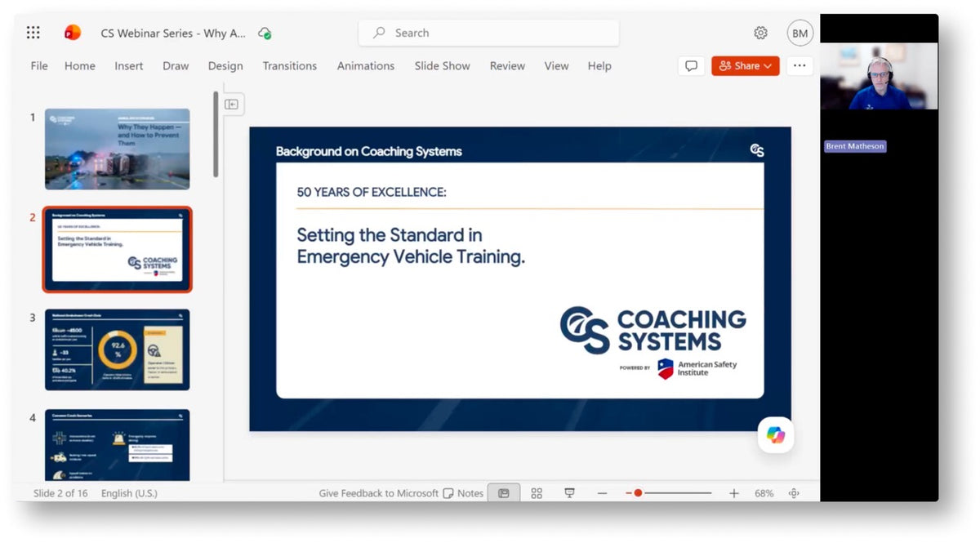Open the app launcher grid
Viewport: 980px width, 543px height.
[33, 33]
